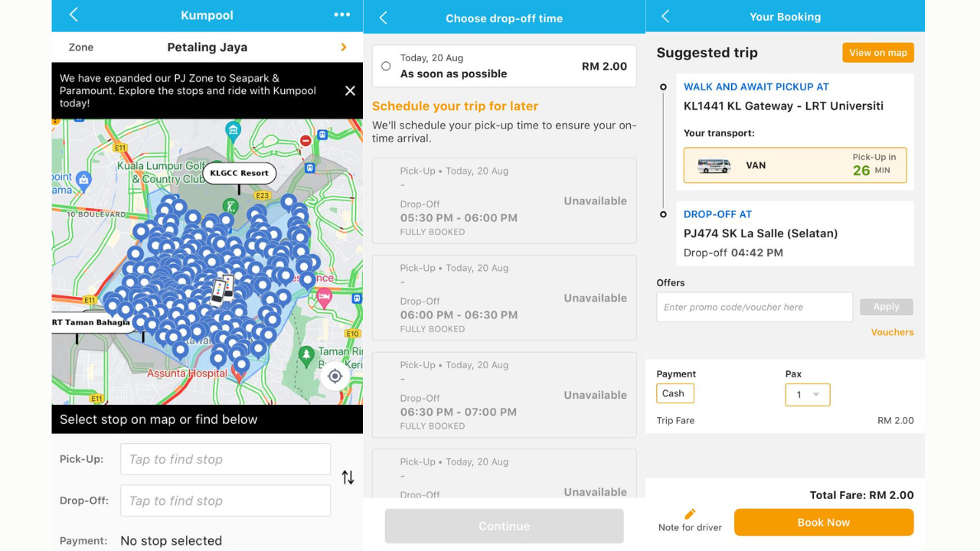Screen dimensions: 980x551
Task: Click the golf course green marker
Action: coord(230,206)
